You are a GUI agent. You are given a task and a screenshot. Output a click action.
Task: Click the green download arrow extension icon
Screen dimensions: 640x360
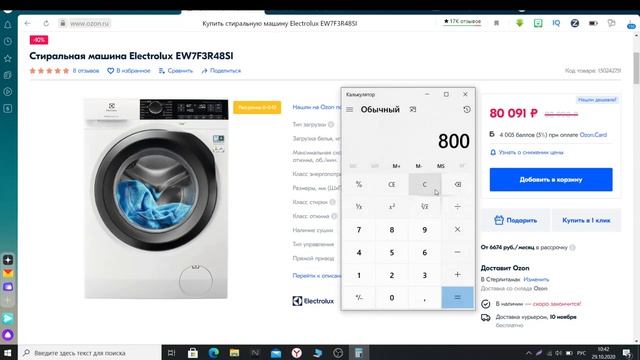519,23
